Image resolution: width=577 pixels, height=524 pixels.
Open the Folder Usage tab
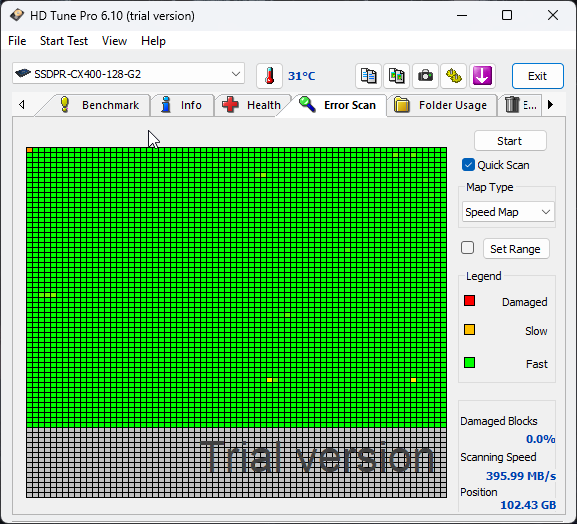[441, 105]
